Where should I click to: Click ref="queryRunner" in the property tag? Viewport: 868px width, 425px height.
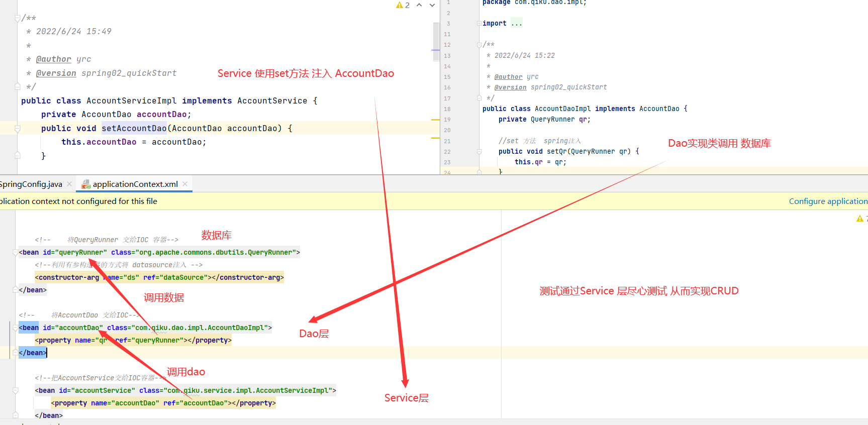[x=149, y=340]
